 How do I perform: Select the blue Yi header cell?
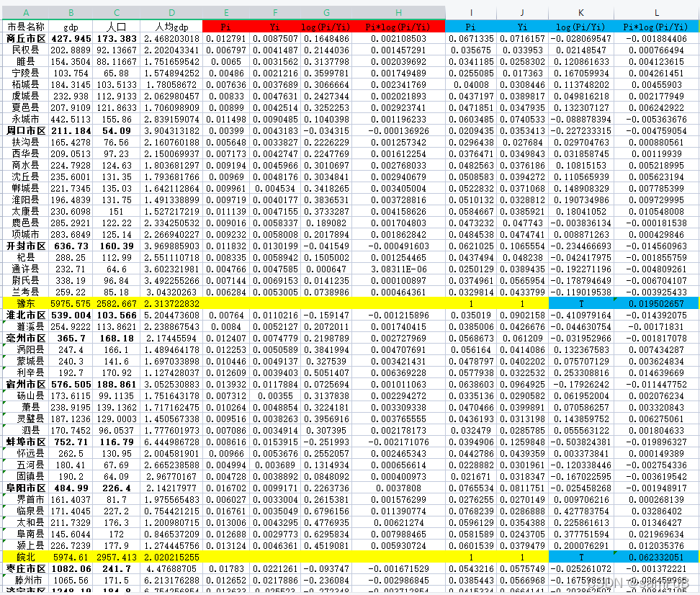pos(522,27)
